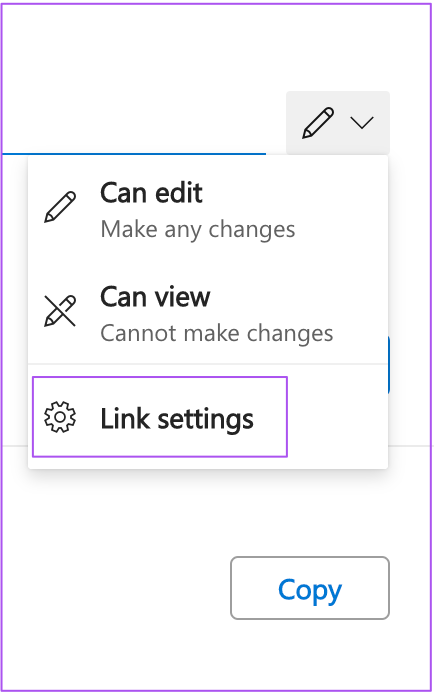434x692 pixels.
Task: Click the Make any changes description
Action: 198,229
